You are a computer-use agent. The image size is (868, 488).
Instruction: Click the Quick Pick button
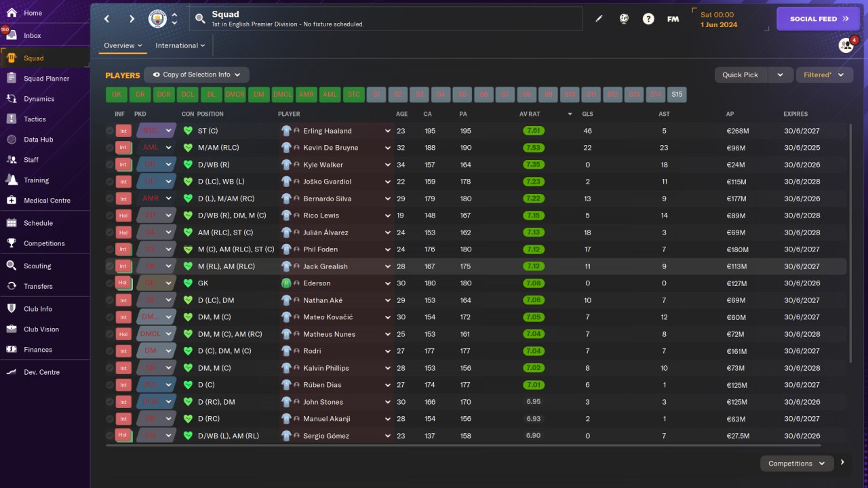coord(741,75)
